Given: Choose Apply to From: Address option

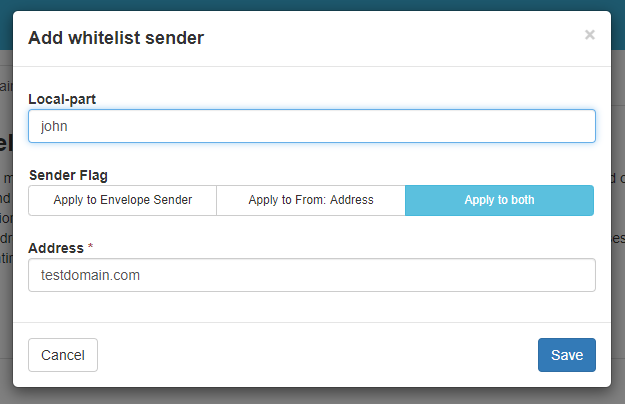Looking at the screenshot, I should 310,200.
